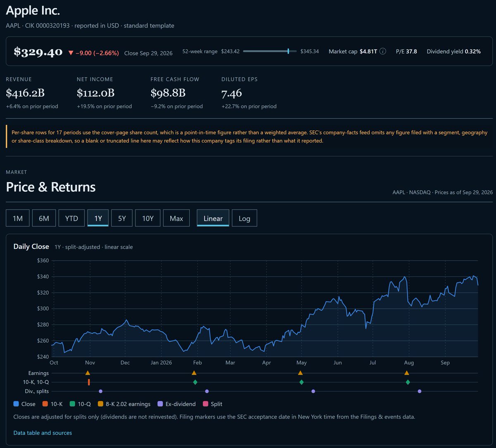This screenshot has height=448, width=496.
Task: Click the −9.2% on prior period text
Action: 176,106
